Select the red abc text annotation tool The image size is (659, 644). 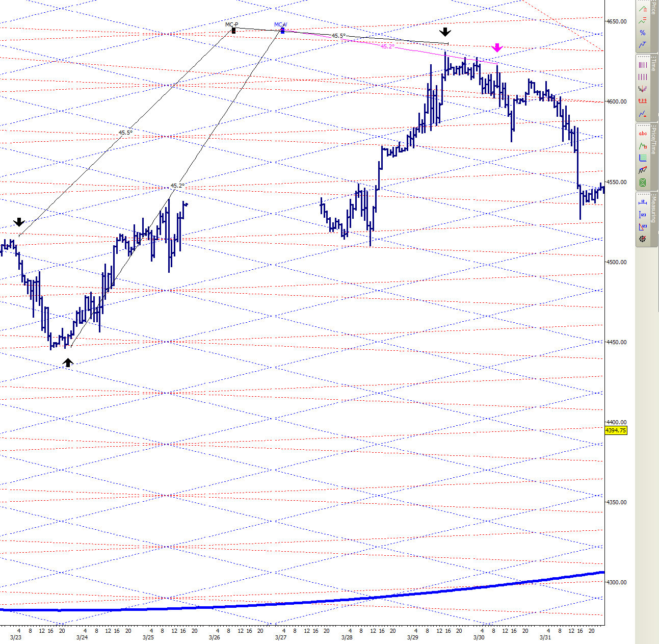pyautogui.click(x=643, y=134)
